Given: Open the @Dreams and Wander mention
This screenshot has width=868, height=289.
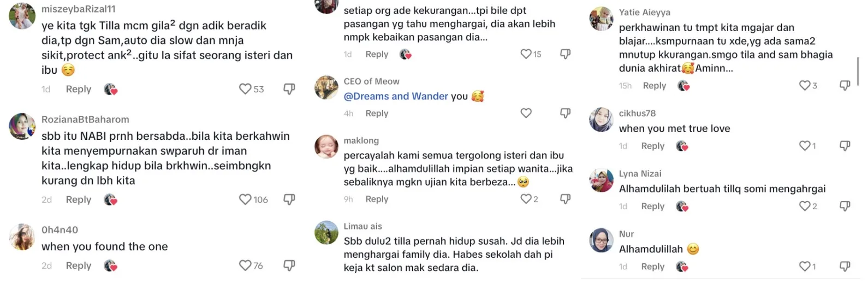Looking at the screenshot, I should 396,96.
